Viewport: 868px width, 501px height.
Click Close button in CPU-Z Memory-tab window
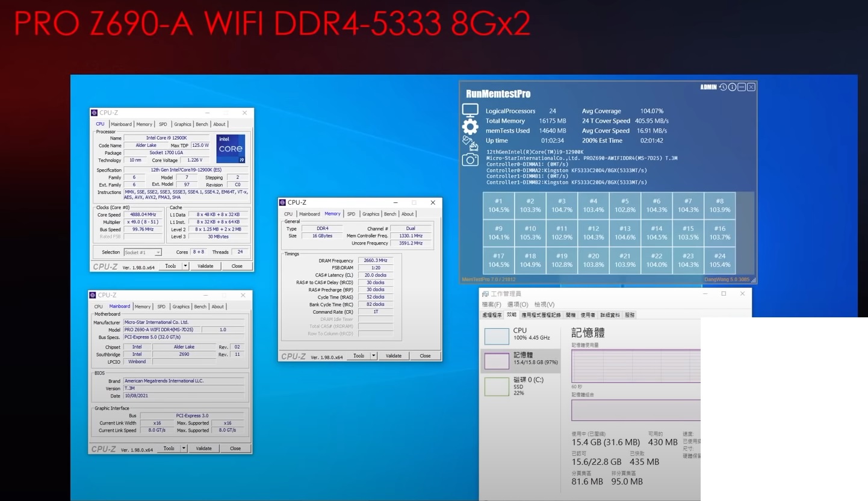point(426,355)
